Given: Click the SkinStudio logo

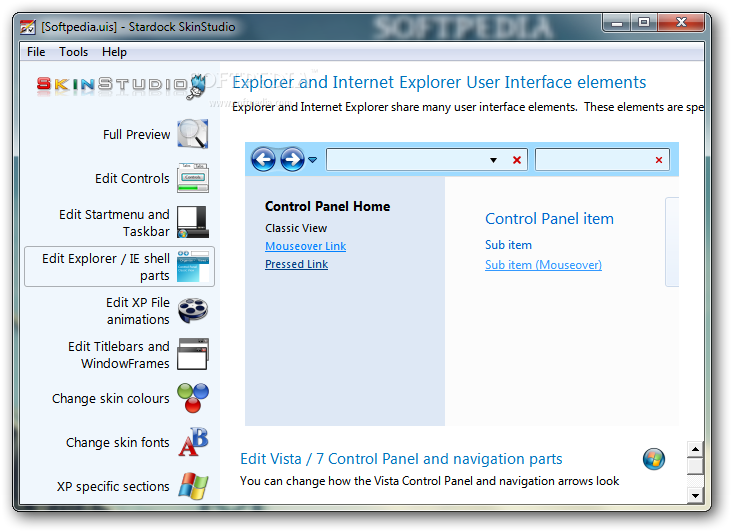Looking at the screenshot, I should coord(121,86).
